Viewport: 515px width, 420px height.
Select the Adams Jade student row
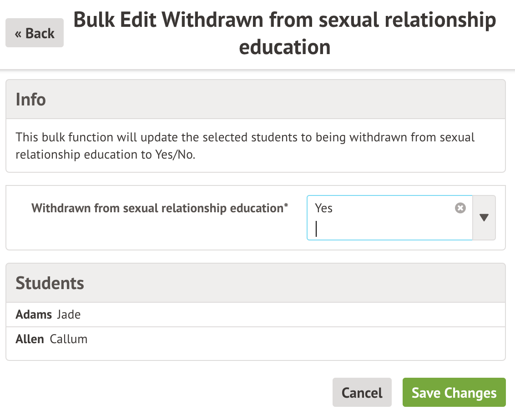[255, 315]
